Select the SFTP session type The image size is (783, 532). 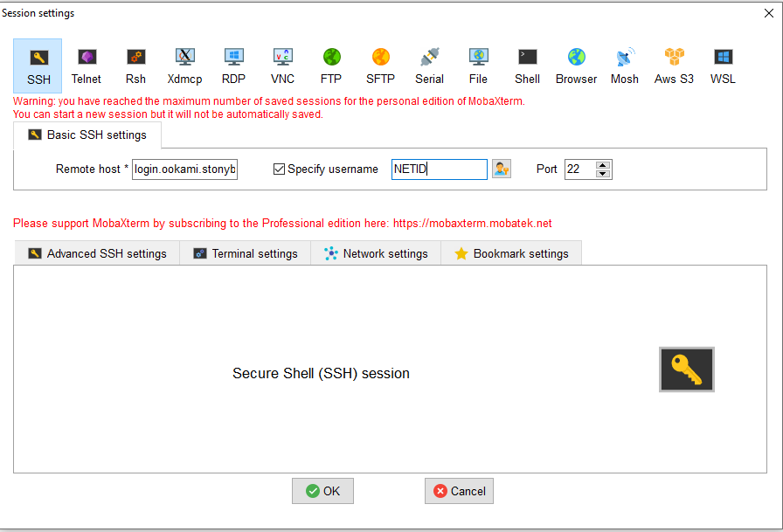click(380, 66)
